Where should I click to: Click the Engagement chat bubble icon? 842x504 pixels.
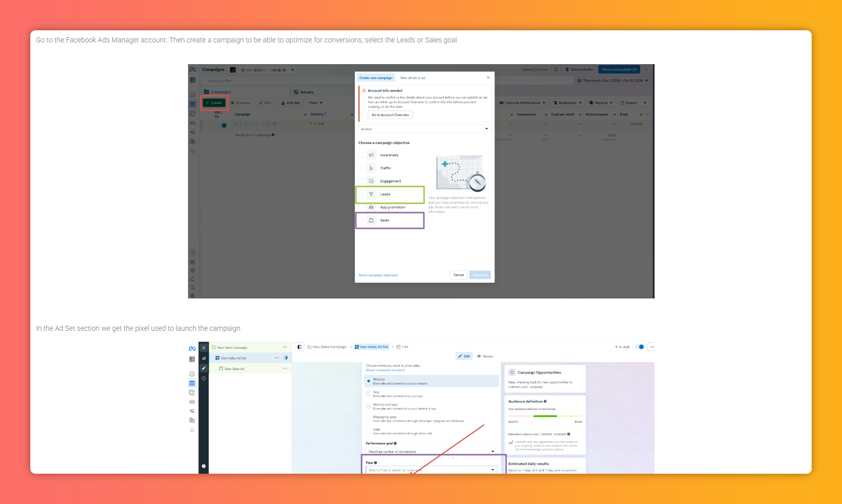pos(371,181)
